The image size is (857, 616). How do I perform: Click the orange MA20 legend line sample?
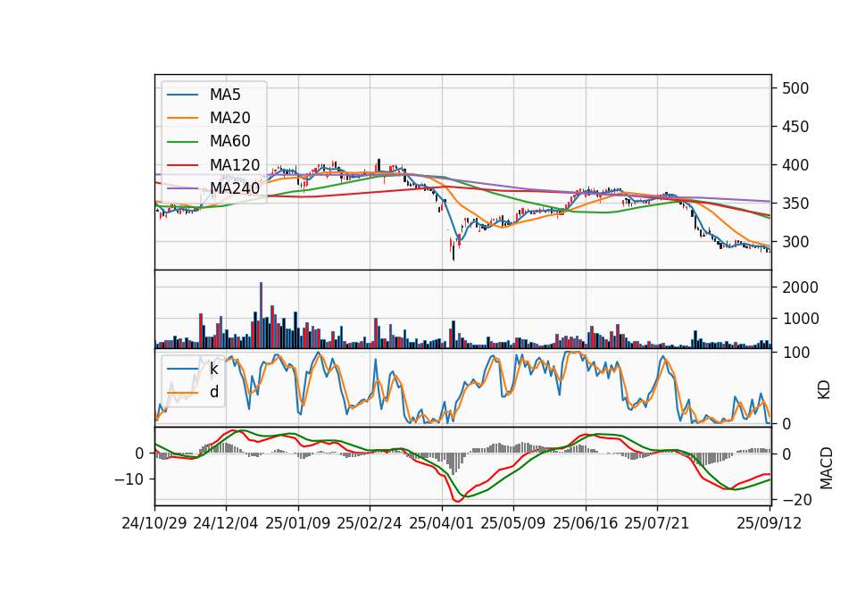coord(182,118)
